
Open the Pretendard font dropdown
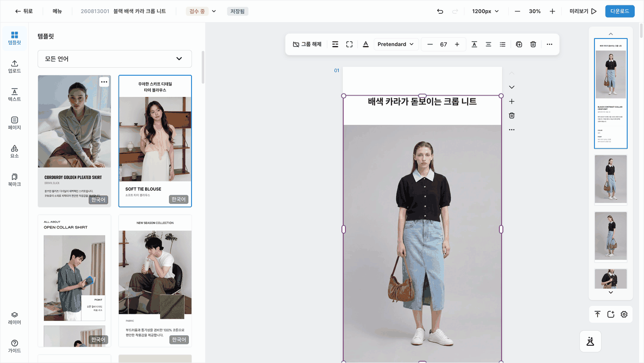pyautogui.click(x=396, y=44)
